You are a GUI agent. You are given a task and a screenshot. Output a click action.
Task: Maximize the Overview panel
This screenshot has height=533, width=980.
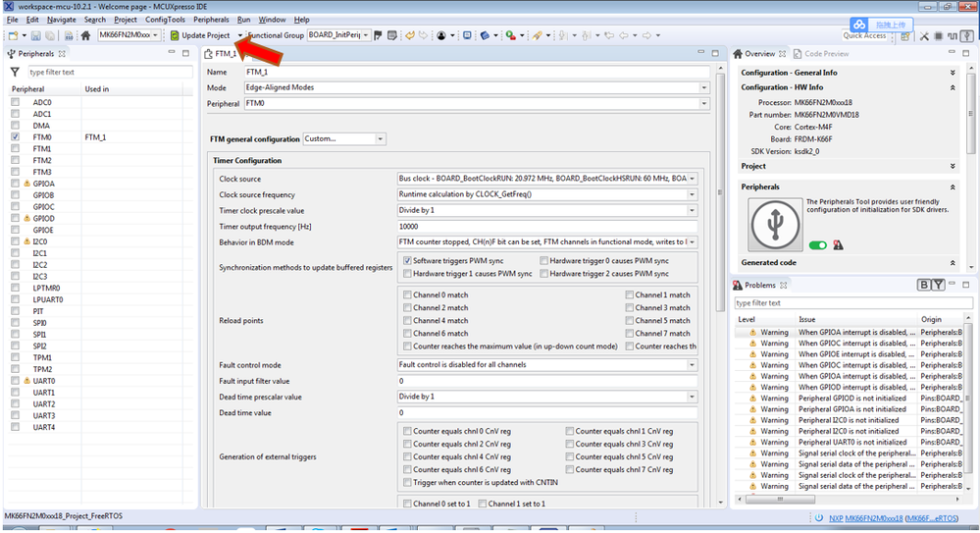(966, 53)
